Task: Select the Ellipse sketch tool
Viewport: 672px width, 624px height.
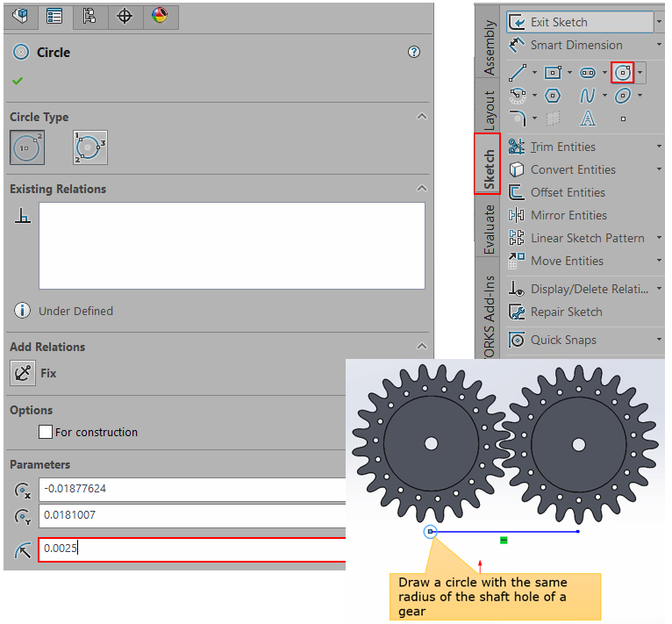Action: coord(622,96)
